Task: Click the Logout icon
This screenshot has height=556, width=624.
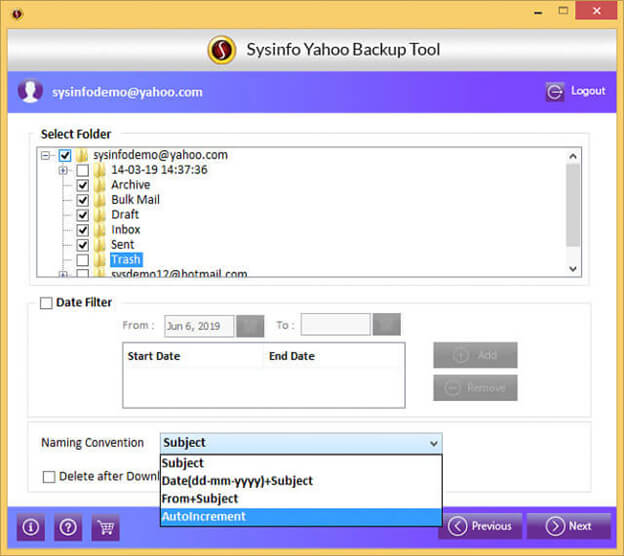Action: pyautogui.click(x=555, y=92)
